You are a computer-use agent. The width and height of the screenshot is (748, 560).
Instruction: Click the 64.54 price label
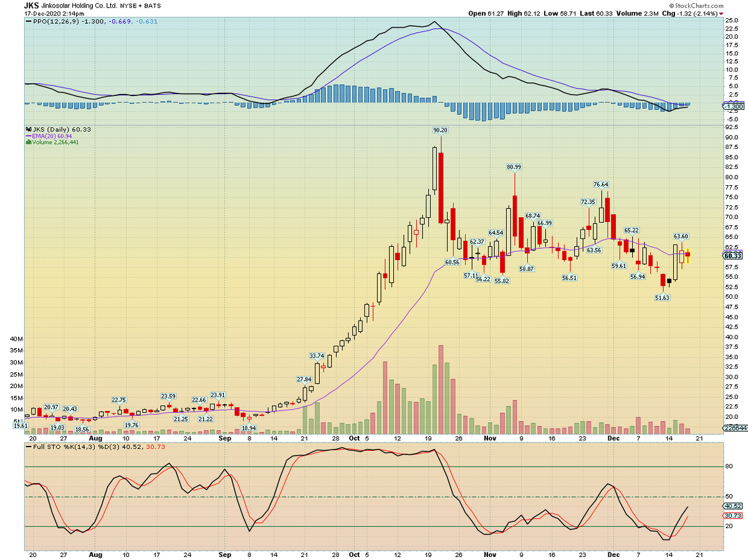click(x=496, y=233)
